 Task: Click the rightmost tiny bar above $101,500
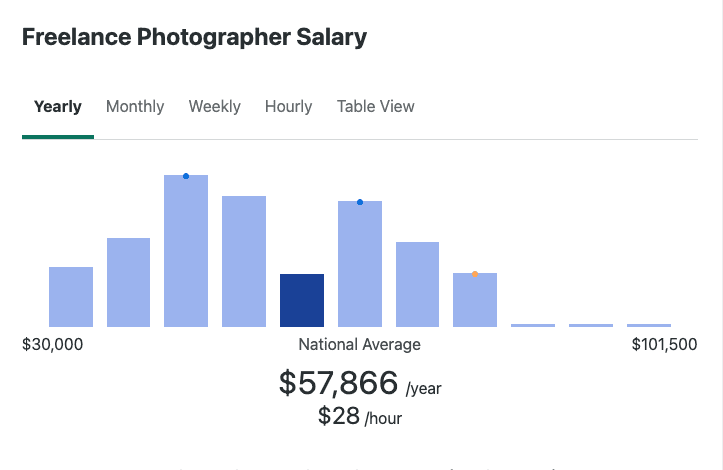coord(649,325)
